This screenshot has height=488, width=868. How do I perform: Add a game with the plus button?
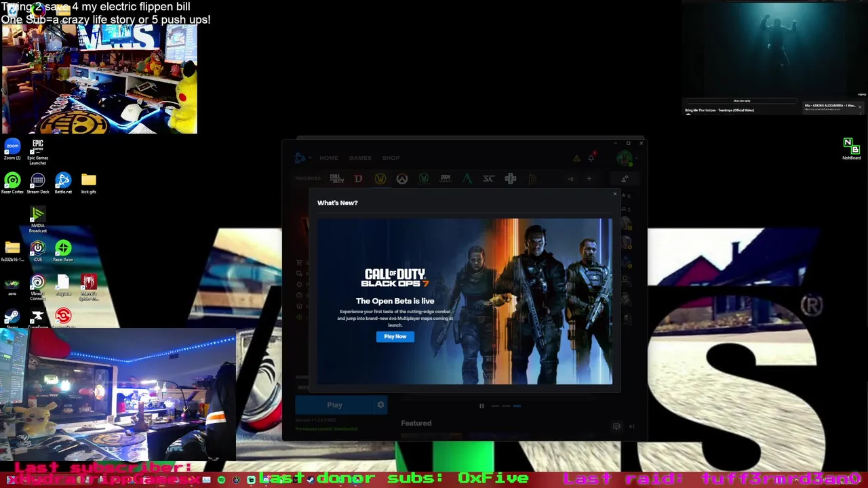(589, 179)
